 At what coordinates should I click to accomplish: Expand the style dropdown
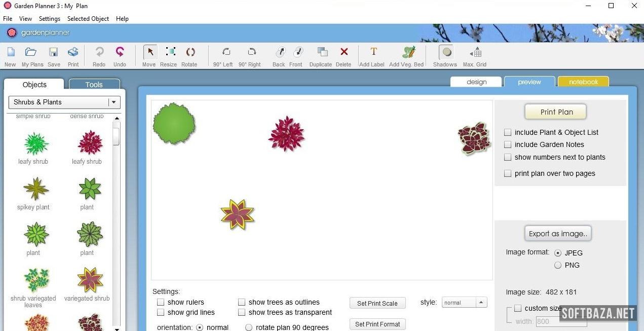pyautogui.click(x=481, y=303)
